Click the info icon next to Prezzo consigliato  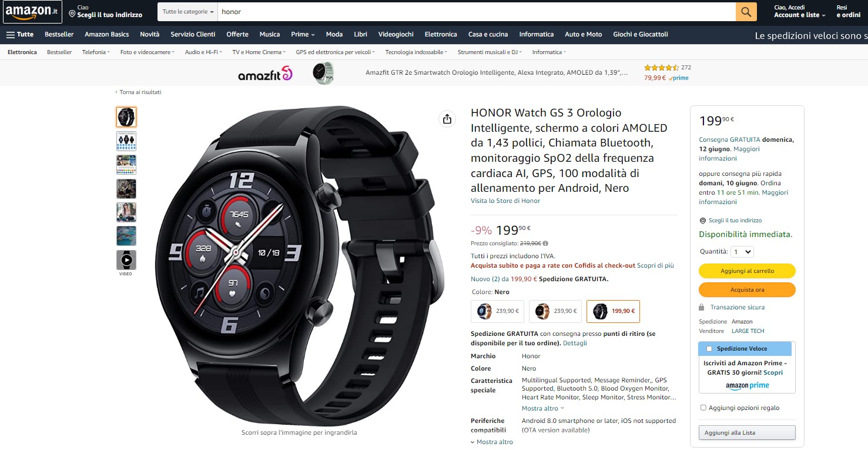(x=545, y=244)
